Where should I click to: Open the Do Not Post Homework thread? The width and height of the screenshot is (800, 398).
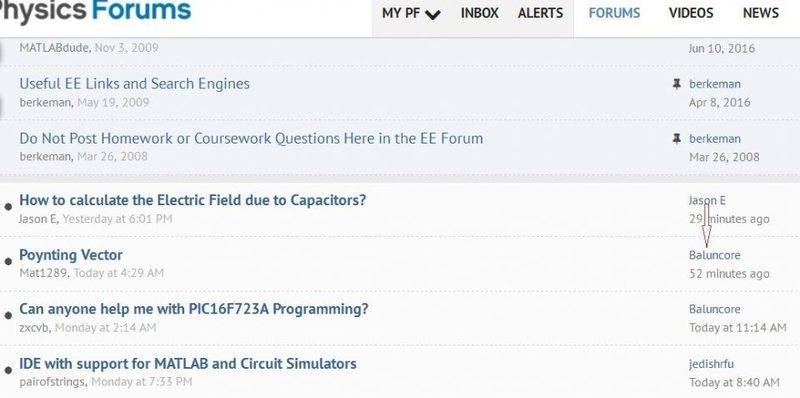251,138
